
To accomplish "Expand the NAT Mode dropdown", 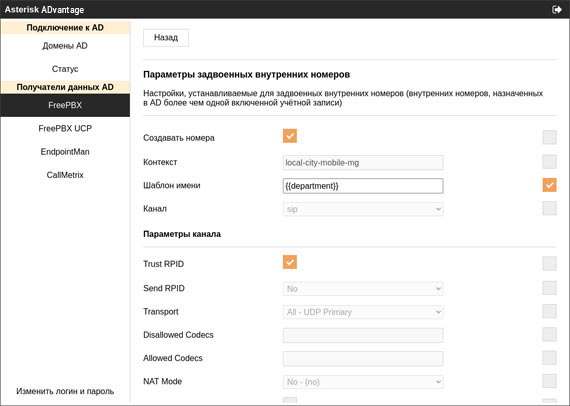I will (x=363, y=382).
